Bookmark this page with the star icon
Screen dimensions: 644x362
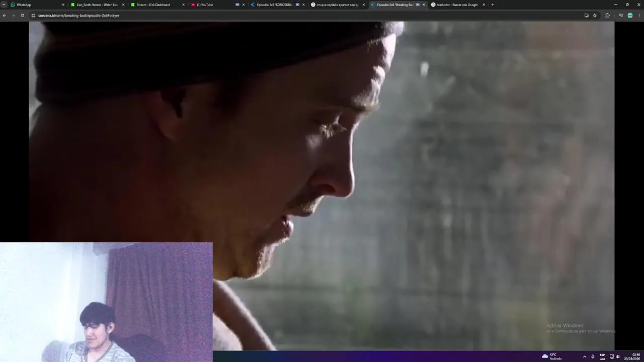coord(595,16)
